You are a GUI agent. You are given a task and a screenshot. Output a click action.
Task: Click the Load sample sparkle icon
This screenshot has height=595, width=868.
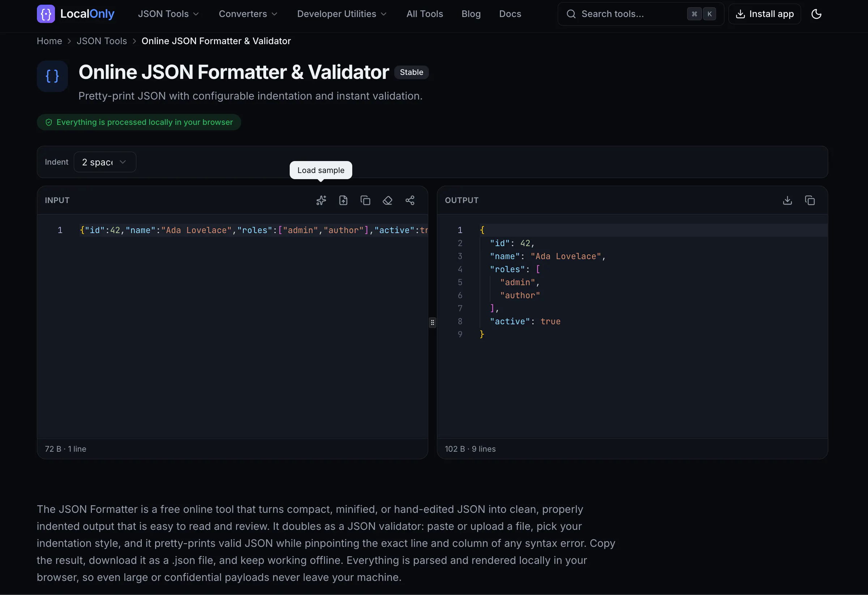(x=321, y=201)
